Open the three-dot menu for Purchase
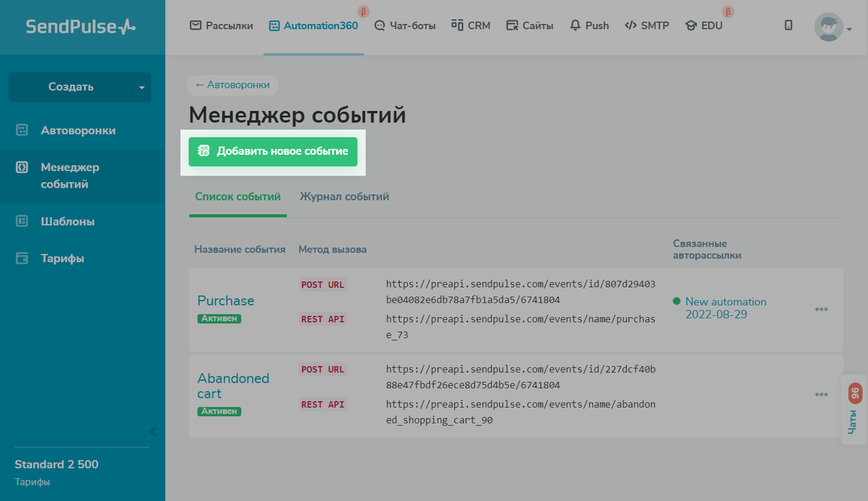The image size is (868, 501). 821,309
